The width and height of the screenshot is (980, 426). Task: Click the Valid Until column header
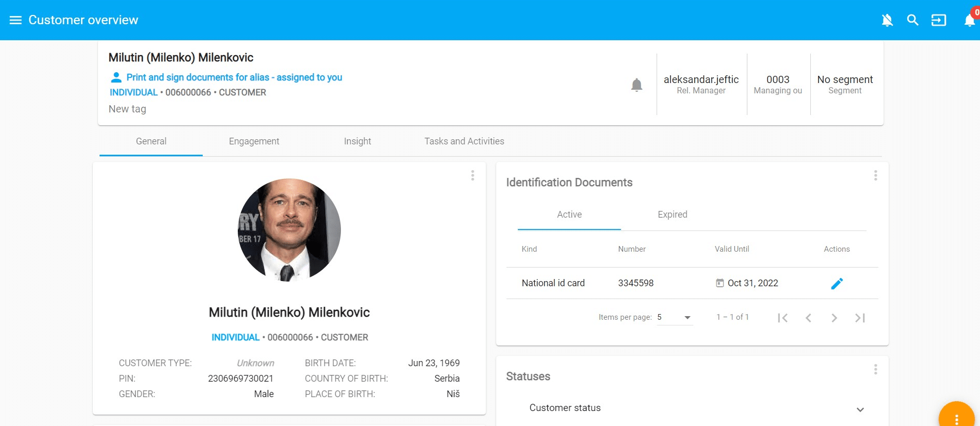pyautogui.click(x=732, y=249)
